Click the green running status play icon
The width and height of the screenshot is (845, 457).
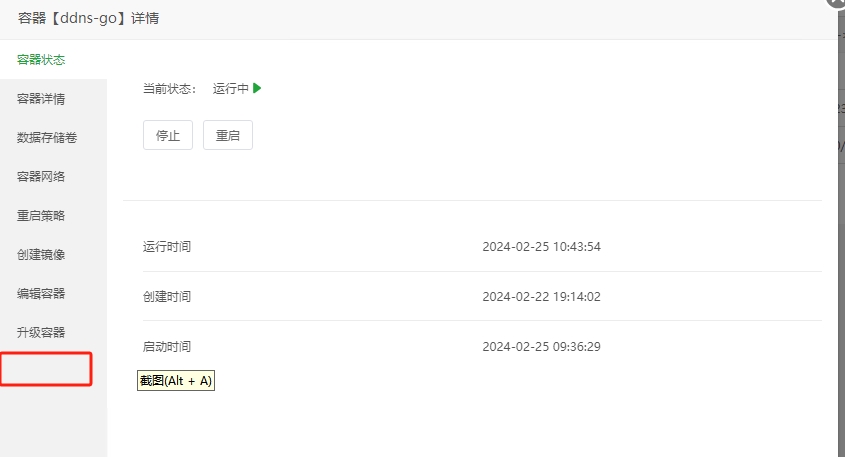click(257, 88)
